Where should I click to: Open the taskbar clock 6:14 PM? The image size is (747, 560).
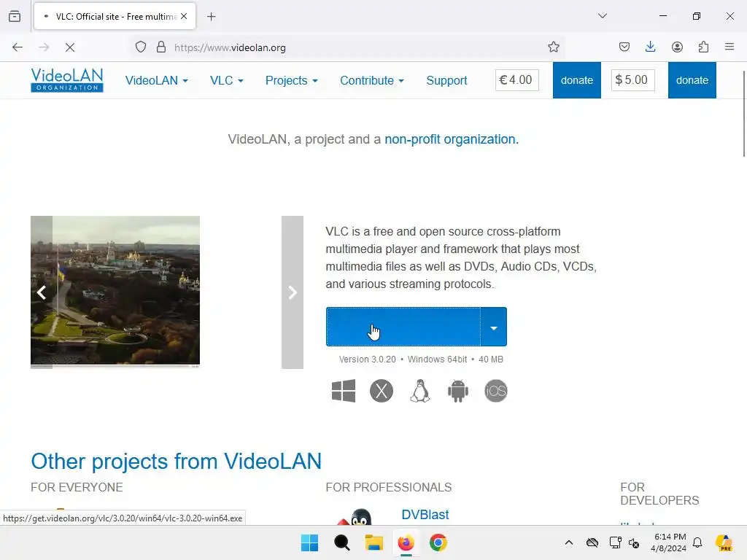click(669, 542)
